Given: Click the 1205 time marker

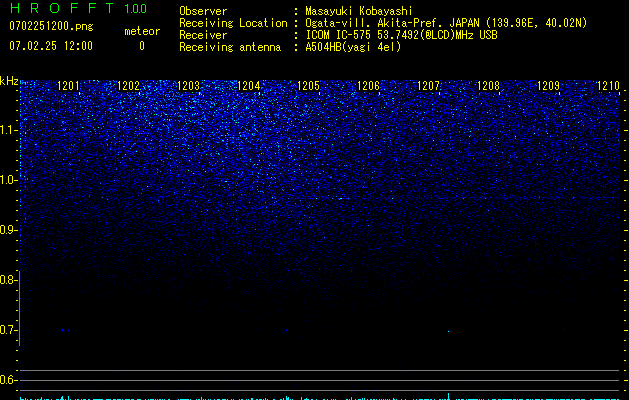Looking at the screenshot, I should pyautogui.click(x=308, y=86).
